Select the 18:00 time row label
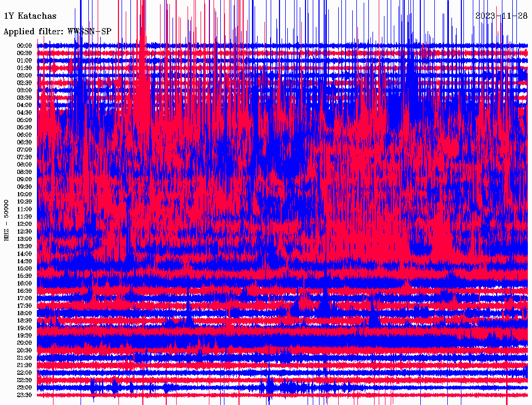 click(24, 313)
